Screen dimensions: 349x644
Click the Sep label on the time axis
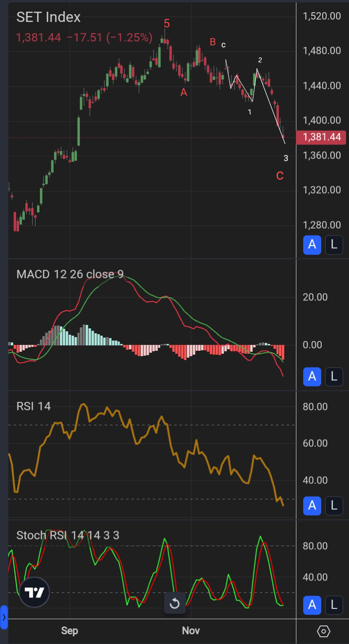(x=70, y=631)
